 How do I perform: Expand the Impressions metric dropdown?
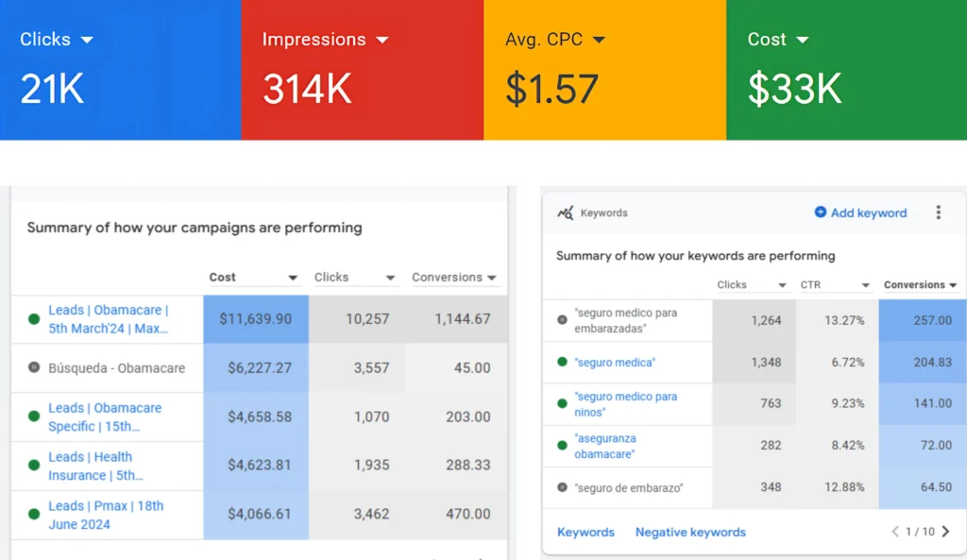coord(382,40)
